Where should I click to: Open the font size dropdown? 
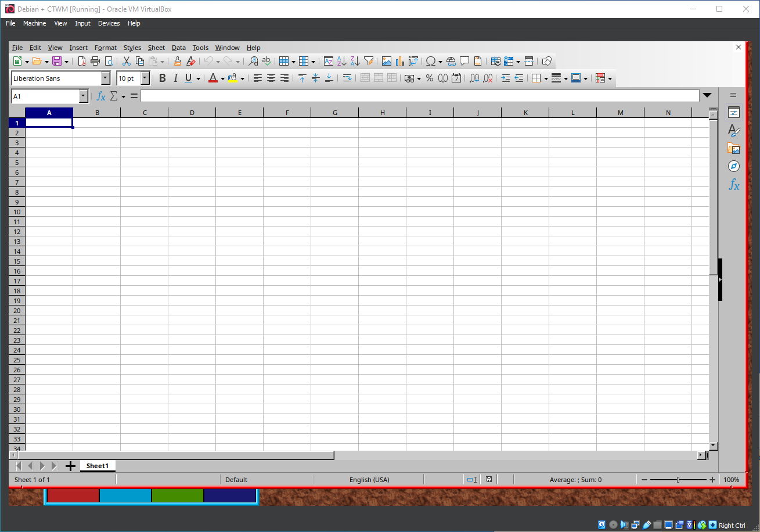tap(144, 77)
